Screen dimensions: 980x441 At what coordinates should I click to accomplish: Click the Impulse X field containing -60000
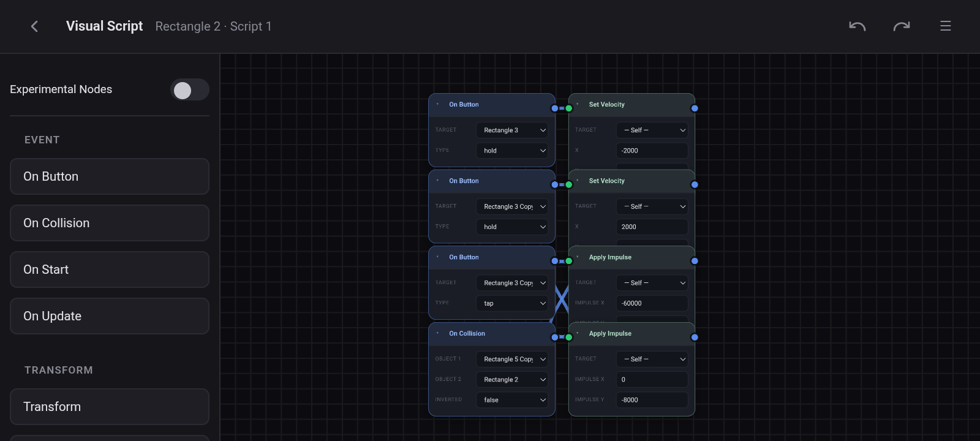(x=652, y=303)
